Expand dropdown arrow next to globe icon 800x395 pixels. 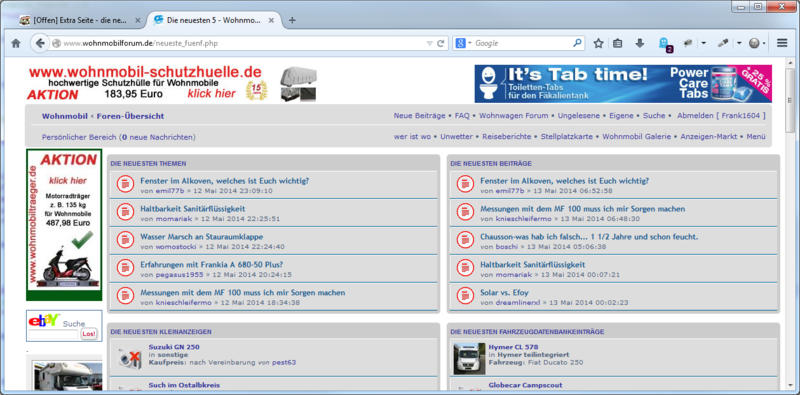(764, 43)
